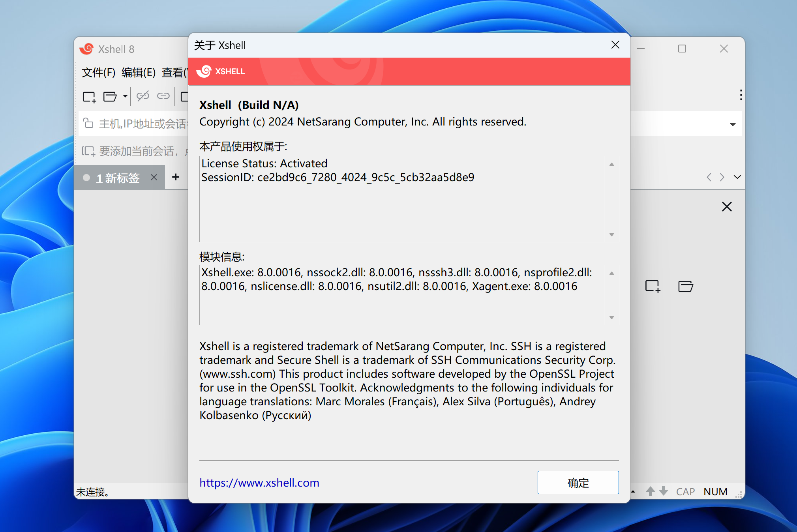Click the down arrow in status bar
The height and width of the screenshot is (532, 797).
click(x=664, y=491)
